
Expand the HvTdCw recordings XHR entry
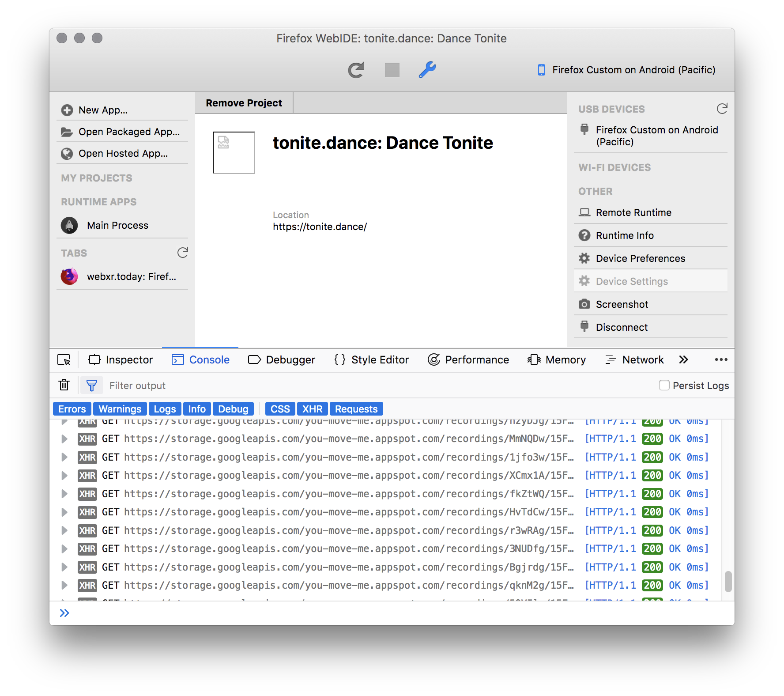point(64,512)
